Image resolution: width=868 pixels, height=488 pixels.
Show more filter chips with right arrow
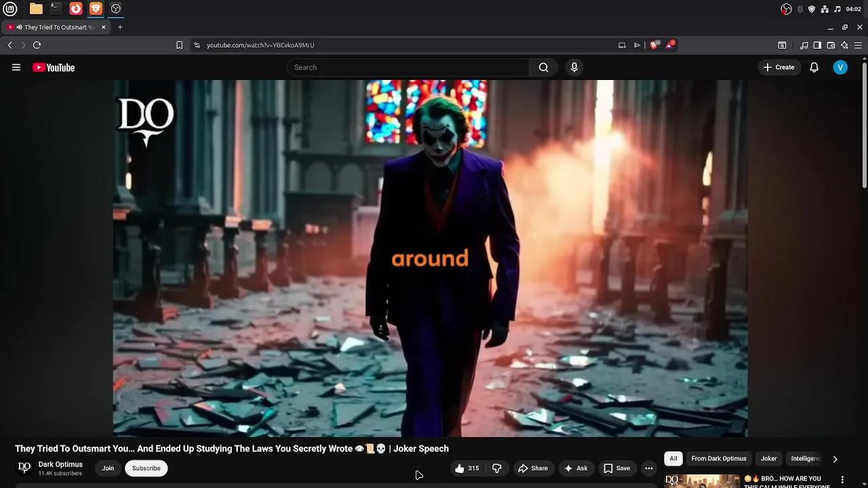835,459
